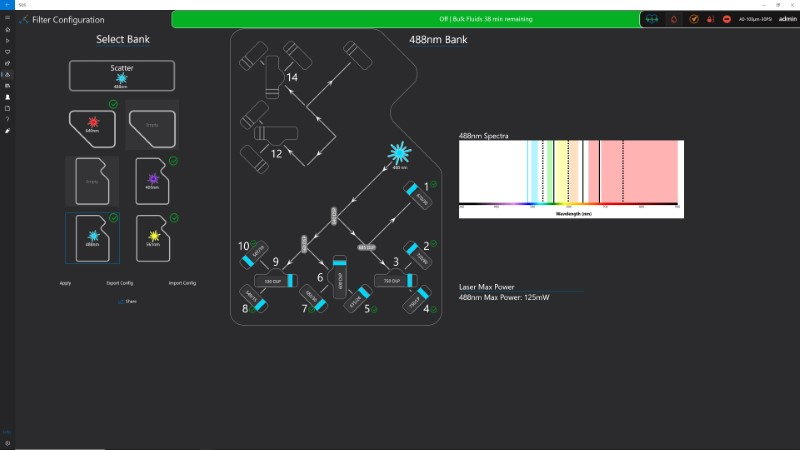Click the 488nm Max Power: 125mW text
The width and height of the screenshot is (800, 450).
click(x=504, y=297)
